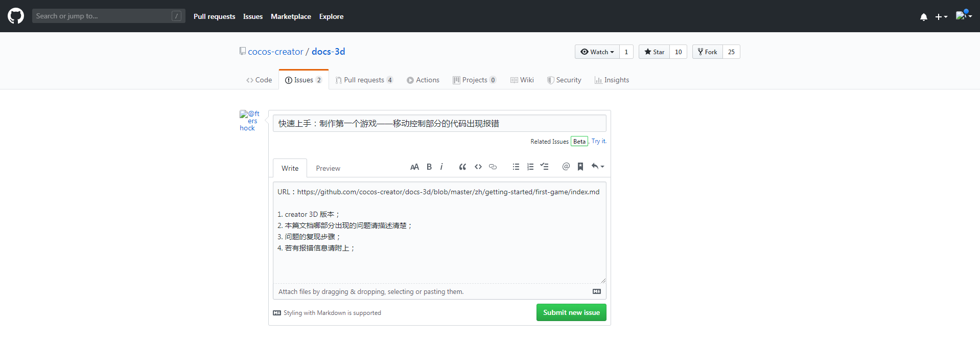
Task: Apply italic formatting
Action: 441,167
